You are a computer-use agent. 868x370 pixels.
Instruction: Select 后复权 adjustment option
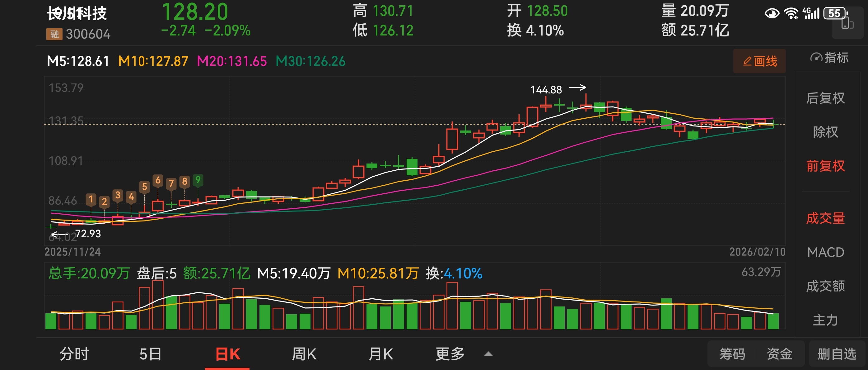pos(825,98)
